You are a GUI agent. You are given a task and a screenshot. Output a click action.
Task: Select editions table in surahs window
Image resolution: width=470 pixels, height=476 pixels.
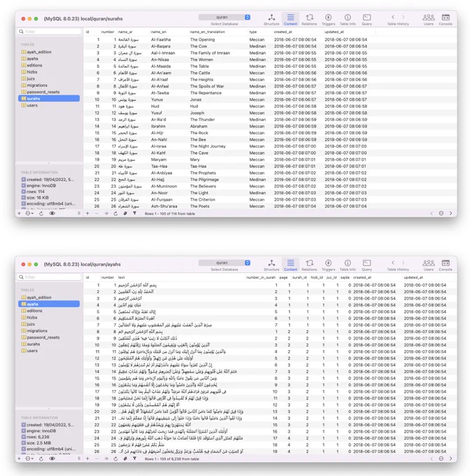[x=49, y=65]
